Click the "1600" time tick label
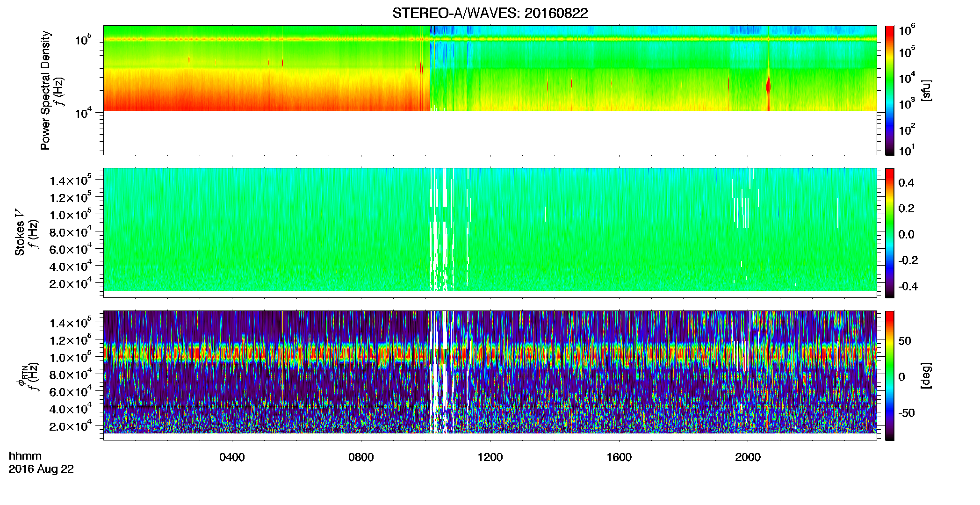 click(619, 457)
